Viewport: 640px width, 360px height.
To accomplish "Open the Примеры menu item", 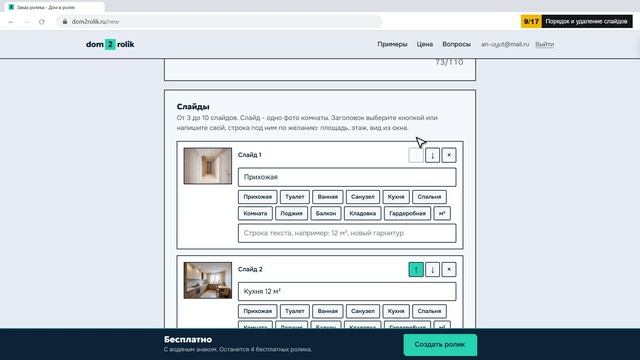I will click(x=392, y=44).
